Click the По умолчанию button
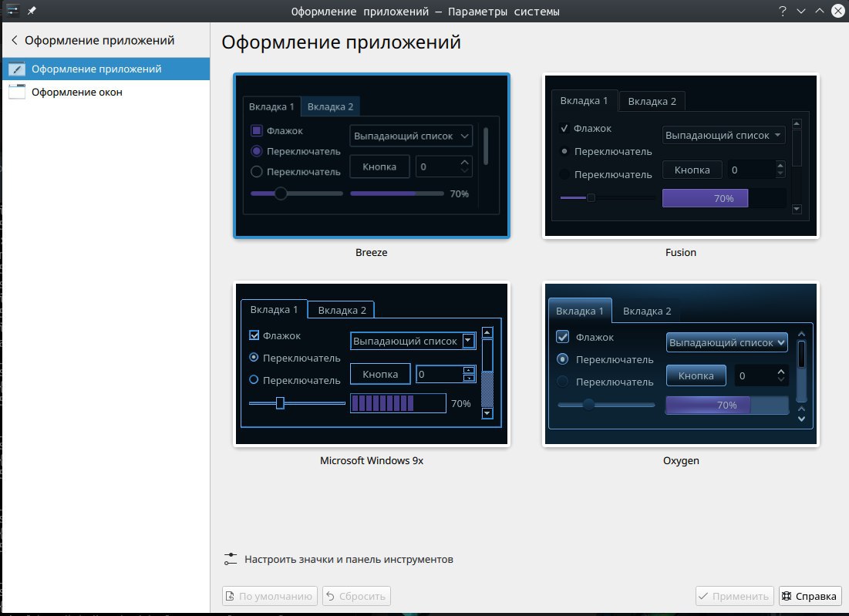849x616 pixels. (x=270, y=596)
